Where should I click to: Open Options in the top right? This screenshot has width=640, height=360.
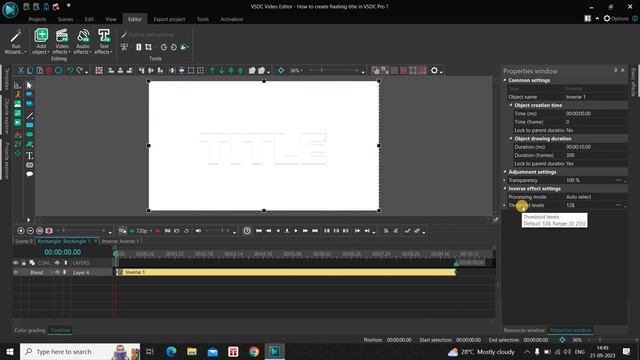616,18
